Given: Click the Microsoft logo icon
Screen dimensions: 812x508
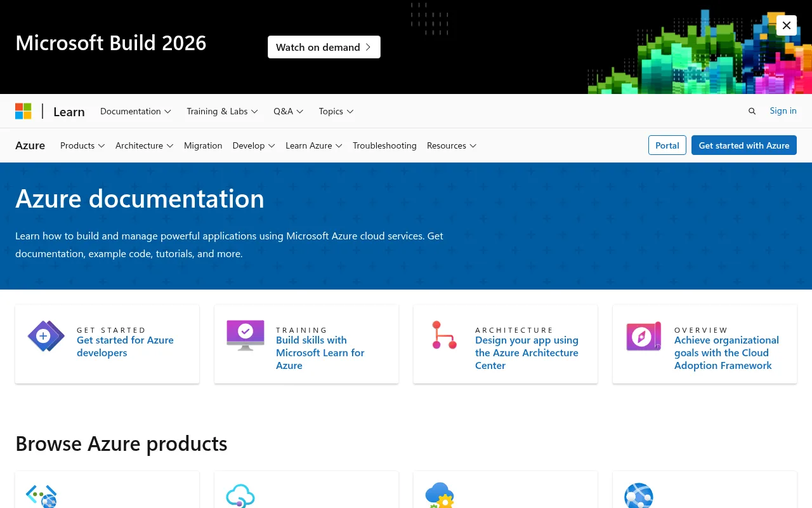Looking at the screenshot, I should (x=23, y=111).
